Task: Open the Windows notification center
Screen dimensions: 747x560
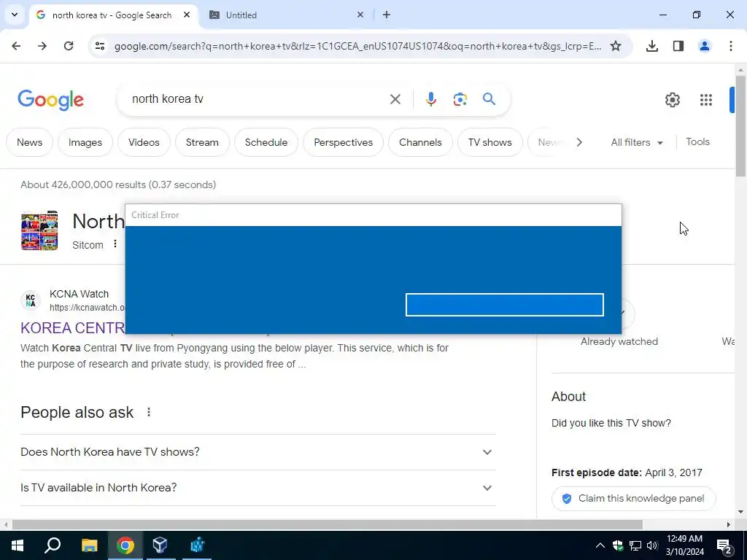Action: (724, 545)
